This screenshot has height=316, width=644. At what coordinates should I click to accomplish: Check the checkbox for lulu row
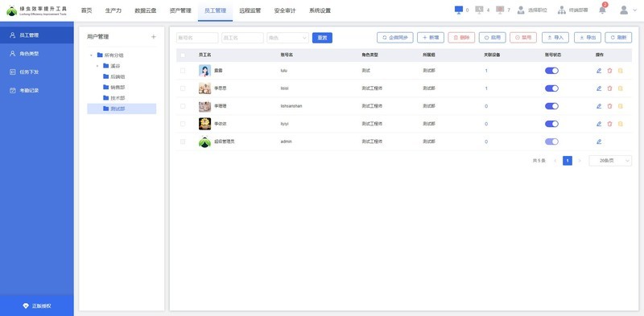[183, 71]
